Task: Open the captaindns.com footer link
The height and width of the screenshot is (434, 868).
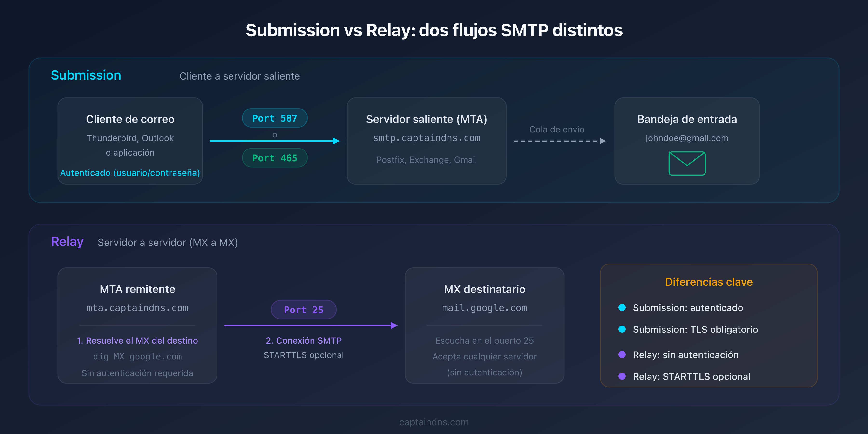Action: coord(434,422)
